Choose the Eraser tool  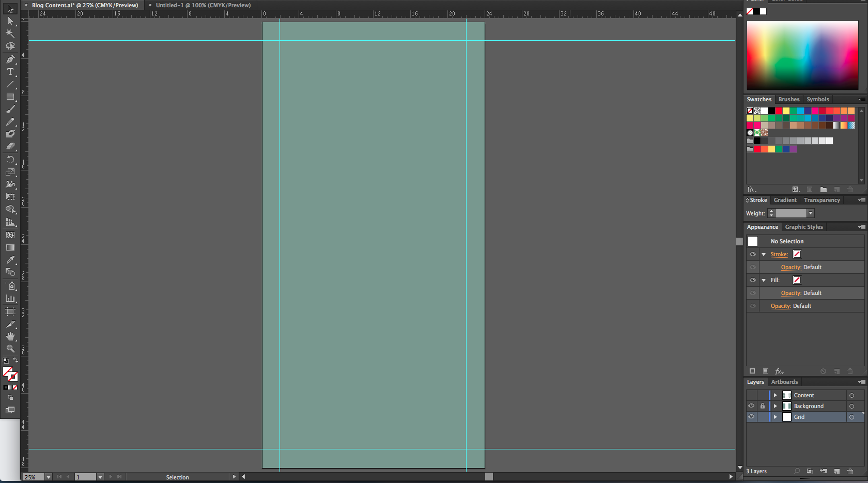[10, 146]
